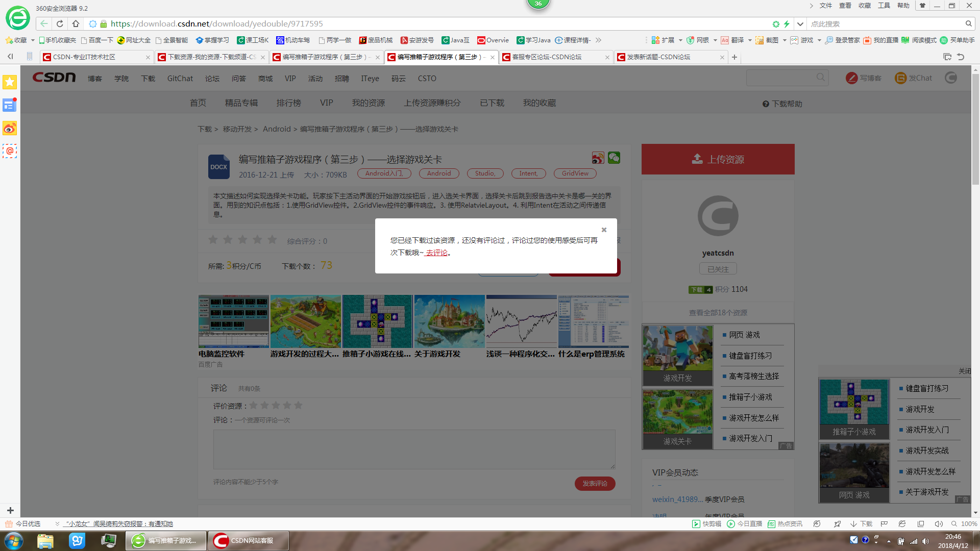Click the CSDN header search magnifier
980x551 pixels.
point(820,78)
